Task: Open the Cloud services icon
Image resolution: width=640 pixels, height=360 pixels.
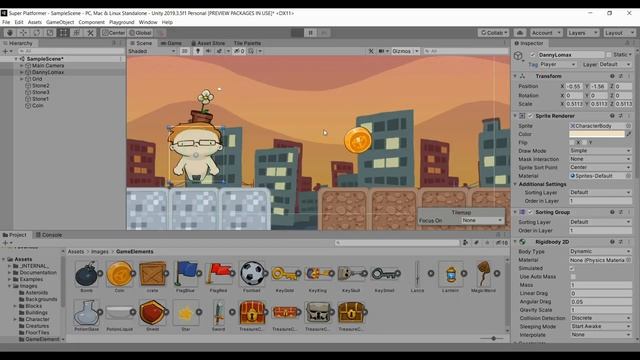Action: (x=520, y=33)
